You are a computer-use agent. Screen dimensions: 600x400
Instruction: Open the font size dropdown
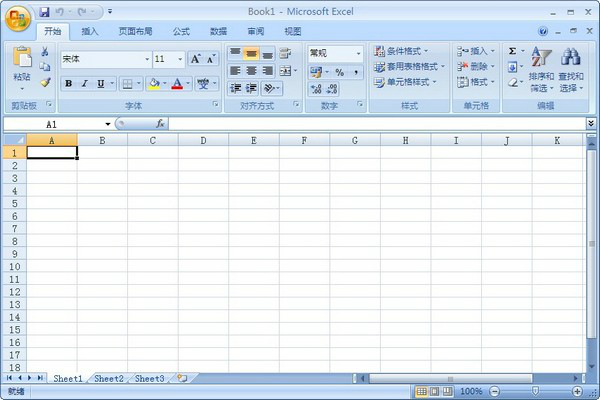click(x=180, y=59)
